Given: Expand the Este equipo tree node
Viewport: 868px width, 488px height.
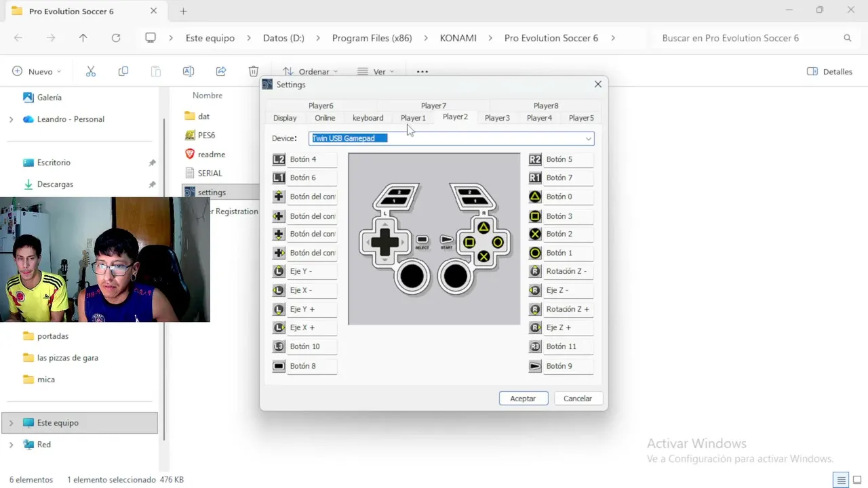Looking at the screenshot, I should [11, 423].
